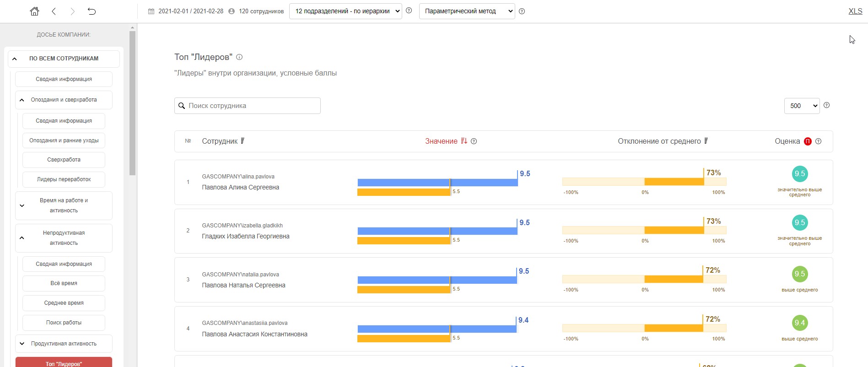
Task: Click the home icon in top toolbar
Action: click(34, 11)
